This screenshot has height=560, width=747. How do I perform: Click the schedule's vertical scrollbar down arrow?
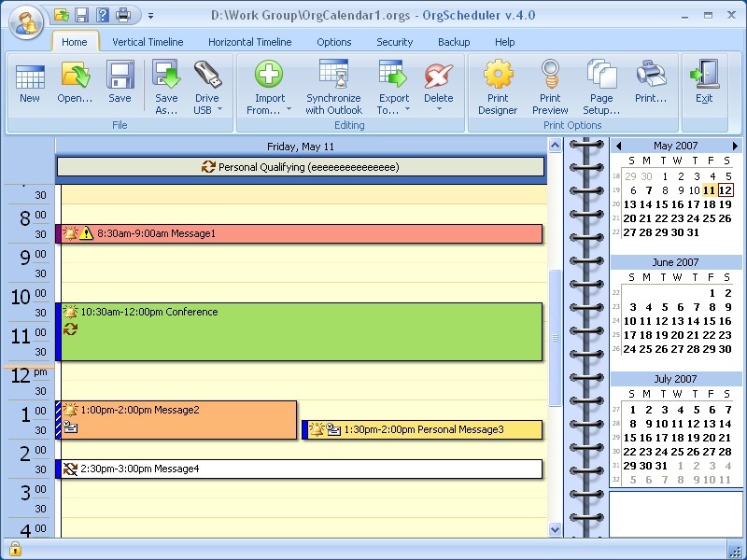(556, 529)
